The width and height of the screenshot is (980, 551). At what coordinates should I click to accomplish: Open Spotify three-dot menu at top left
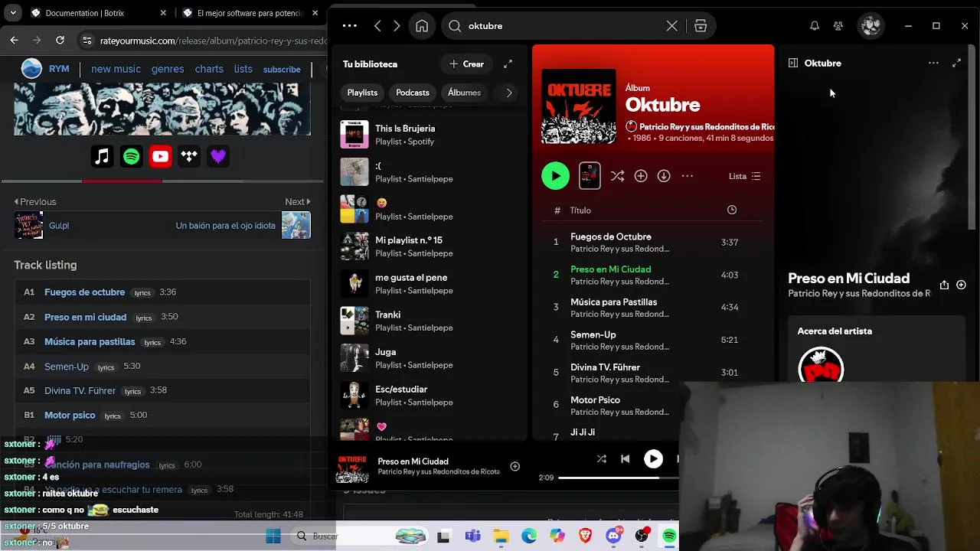pos(350,26)
